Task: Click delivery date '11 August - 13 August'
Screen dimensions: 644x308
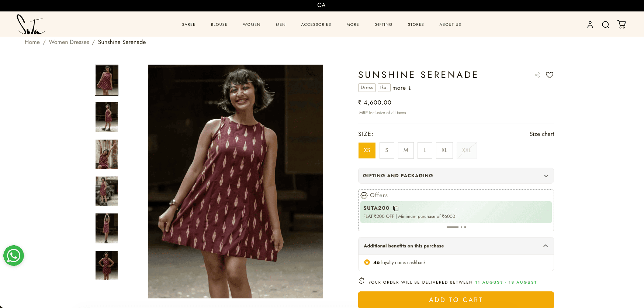Action: coord(506,282)
